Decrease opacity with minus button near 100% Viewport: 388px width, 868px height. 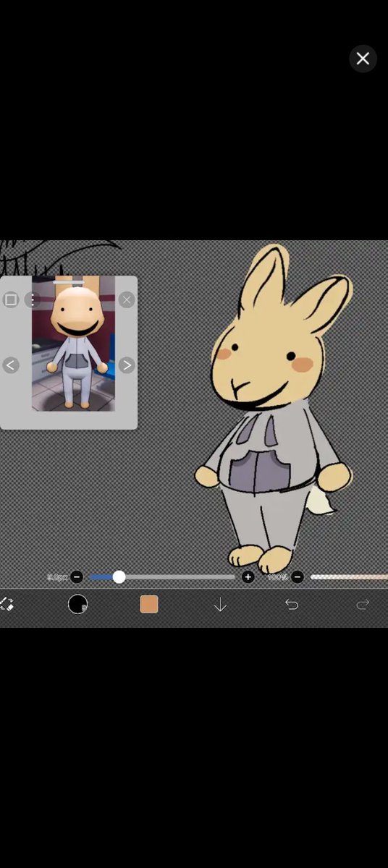pyautogui.click(x=298, y=577)
